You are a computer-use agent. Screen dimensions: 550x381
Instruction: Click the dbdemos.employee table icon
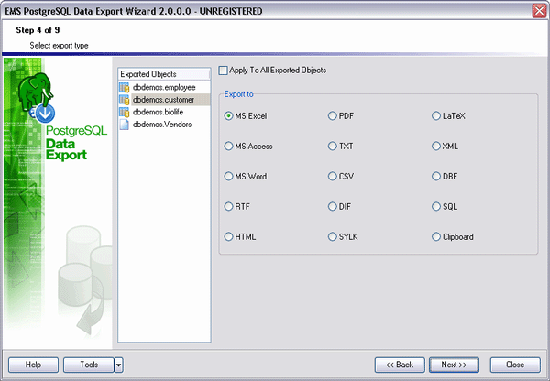point(124,87)
